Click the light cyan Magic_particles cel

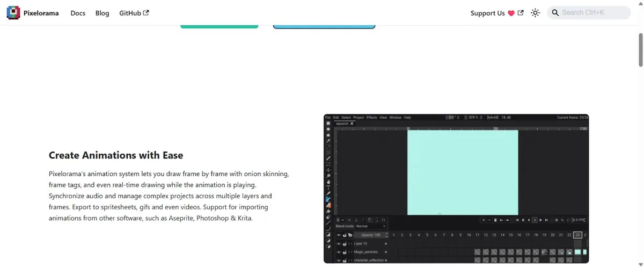[x=577, y=252]
